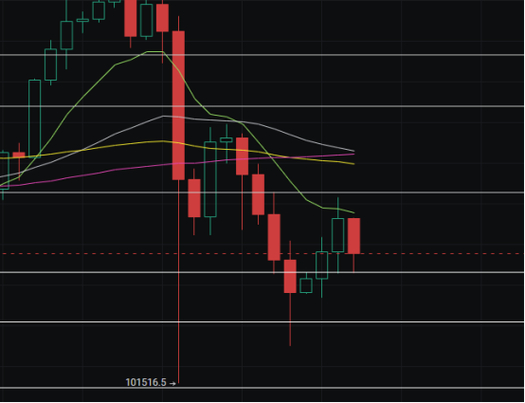Click the 101516.5 low price label
525x403 pixels.
(146, 383)
